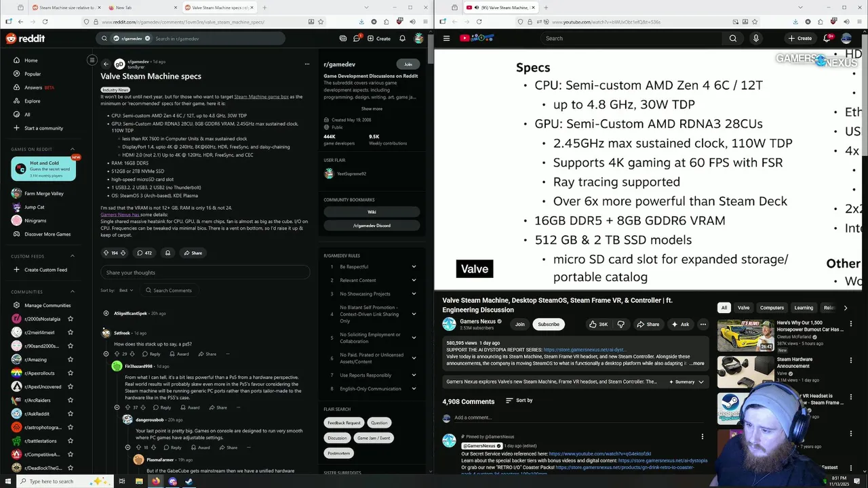
Task: Favorite r/Apexrollouts with star
Action: click(71, 373)
